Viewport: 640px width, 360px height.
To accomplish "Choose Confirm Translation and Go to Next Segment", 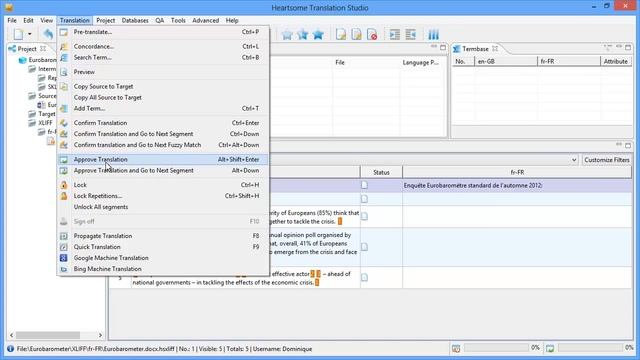I will pyautogui.click(x=163, y=134).
